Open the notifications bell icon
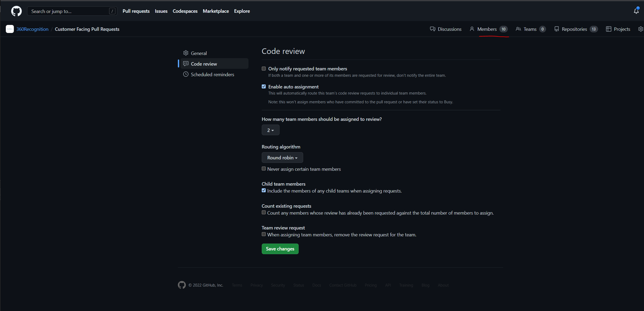This screenshot has width=644, height=311. click(x=636, y=11)
